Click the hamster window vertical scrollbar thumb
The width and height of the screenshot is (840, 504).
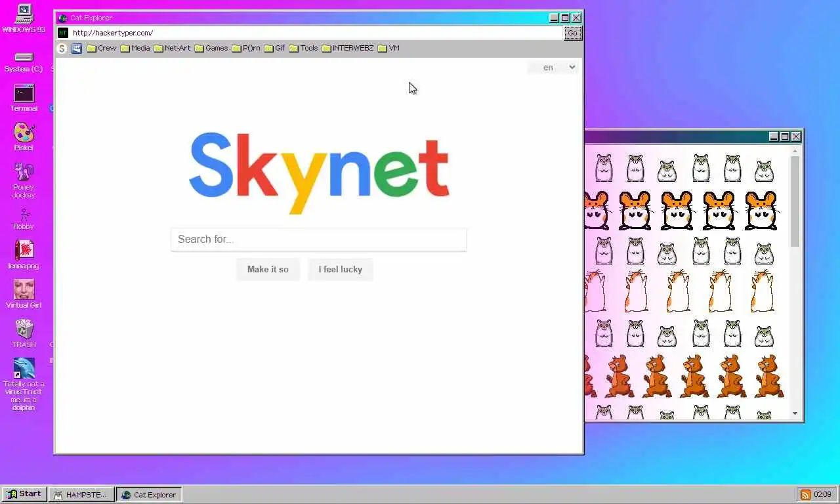point(795,202)
